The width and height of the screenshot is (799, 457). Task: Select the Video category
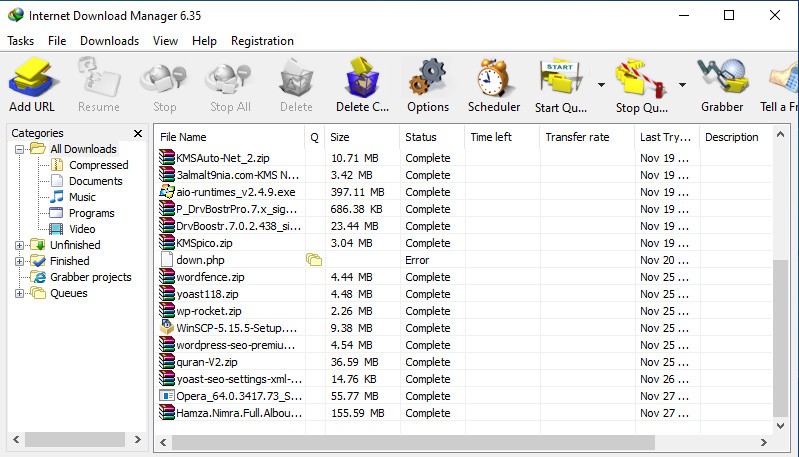(x=82, y=229)
